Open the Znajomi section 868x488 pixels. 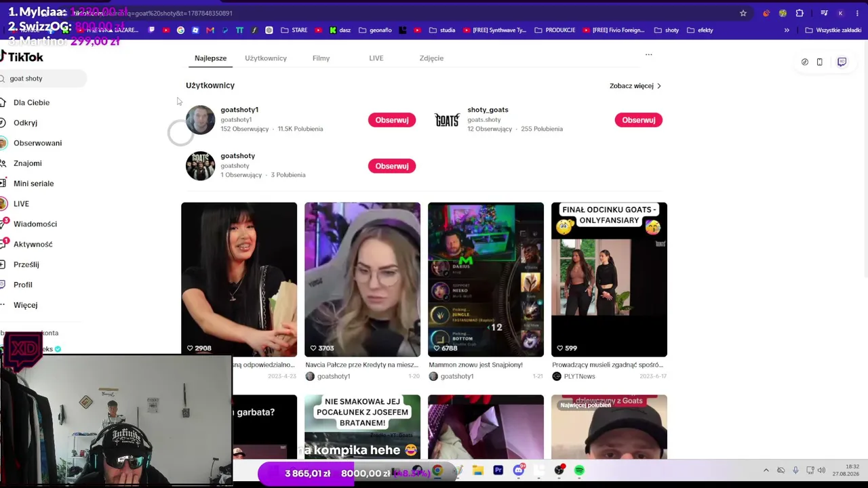(27, 163)
